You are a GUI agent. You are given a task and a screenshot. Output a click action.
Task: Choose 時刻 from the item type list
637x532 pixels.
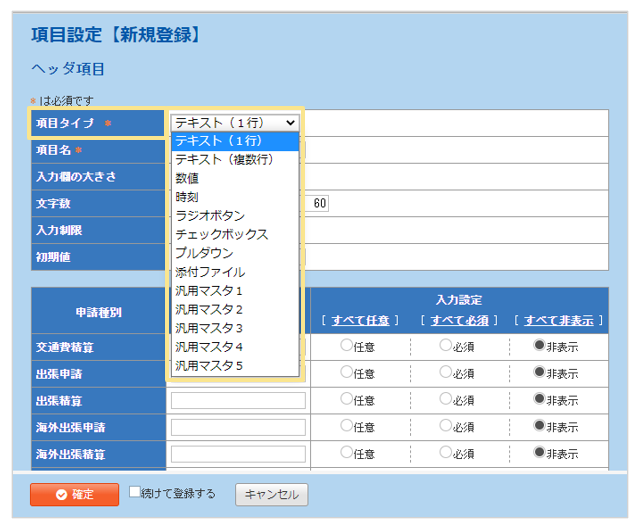(235, 197)
